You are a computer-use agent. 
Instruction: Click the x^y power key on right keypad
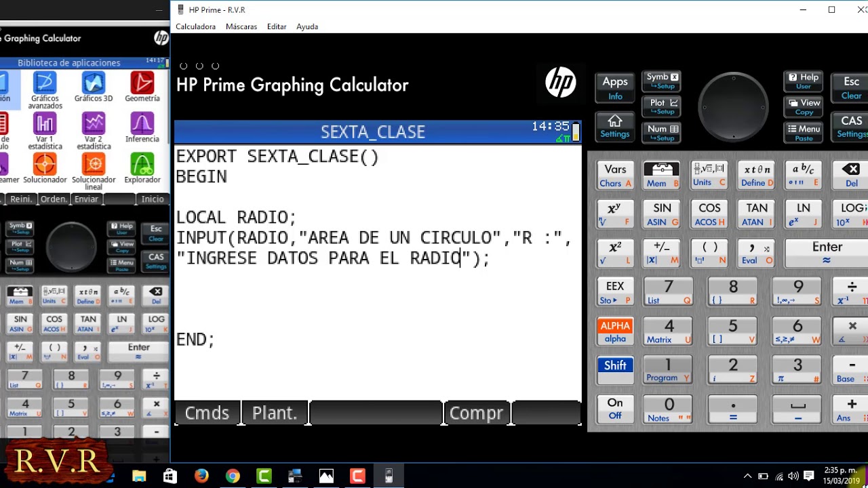(x=615, y=214)
